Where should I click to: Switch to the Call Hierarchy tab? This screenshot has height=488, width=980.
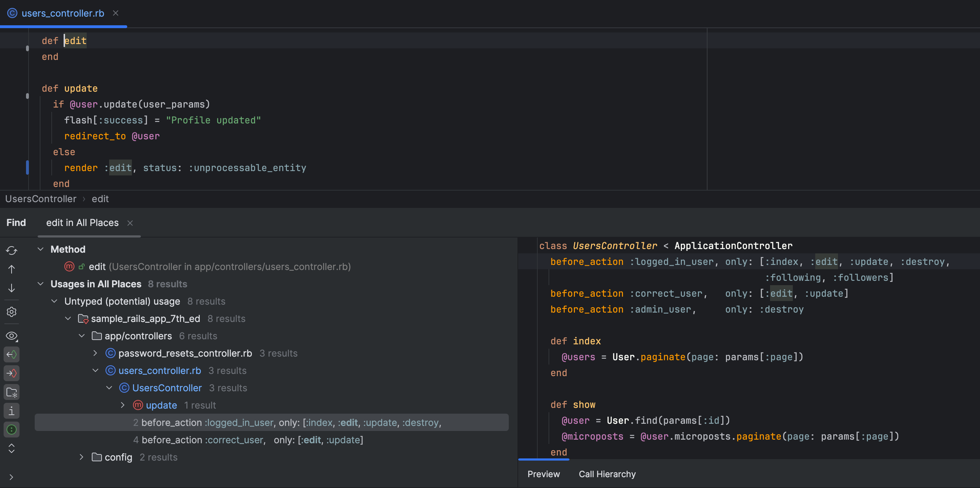click(607, 474)
